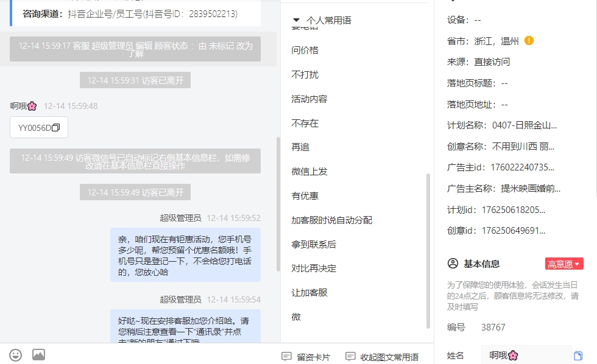Click the 省市: 浙江, 温州 text
Viewport: 597px width, 364px height.
tap(482, 41)
